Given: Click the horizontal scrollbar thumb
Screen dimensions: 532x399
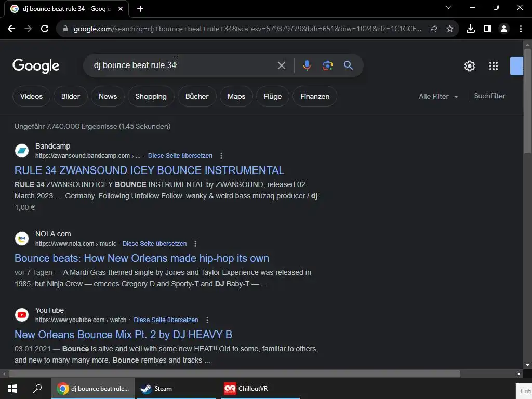Looking at the screenshot, I should pos(234,374).
